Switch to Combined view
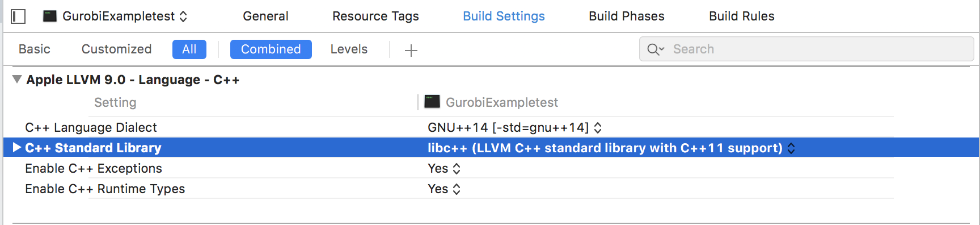 tap(271, 49)
